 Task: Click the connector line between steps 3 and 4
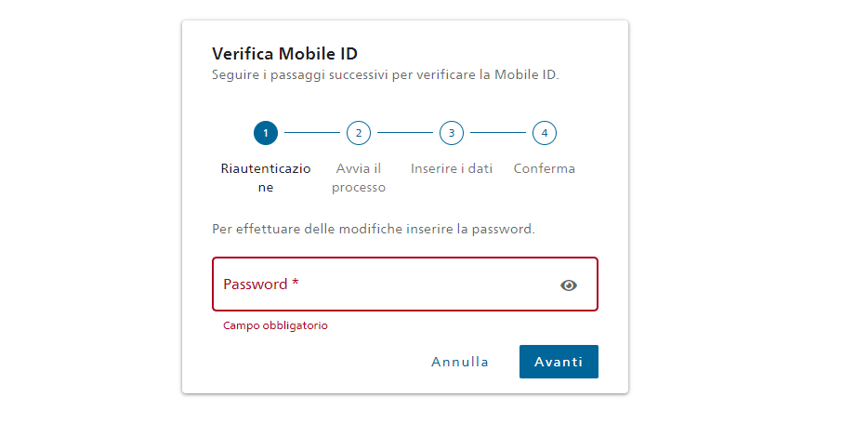(498, 133)
